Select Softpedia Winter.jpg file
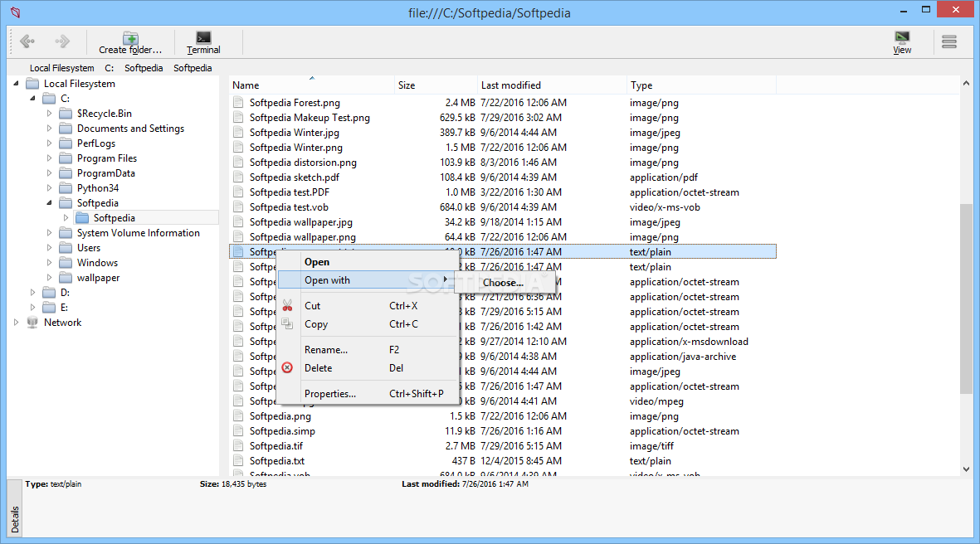 tap(295, 133)
